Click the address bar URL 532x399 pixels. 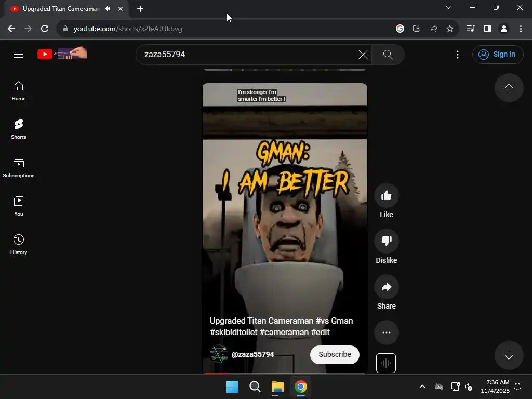click(128, 29)
